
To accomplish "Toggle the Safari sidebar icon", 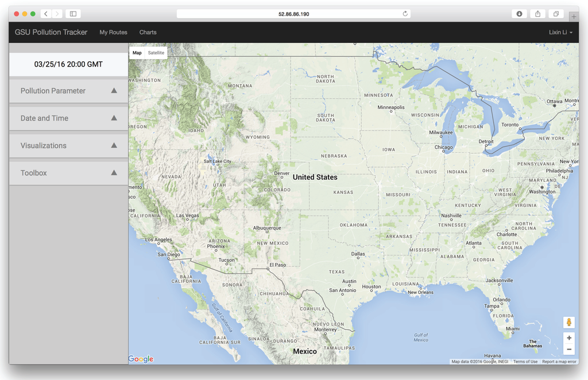I will click(73, 14).
